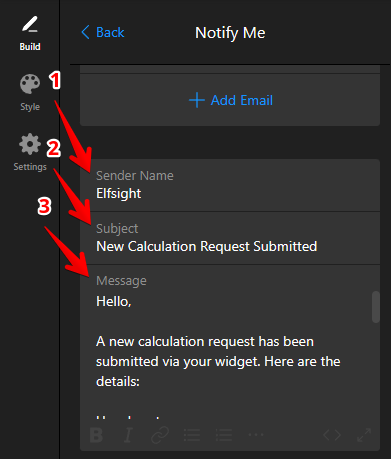Insert a link using the chain icon
Image resolution: width=391 pixels, height=459 pixels.
[x=160, y=435]
